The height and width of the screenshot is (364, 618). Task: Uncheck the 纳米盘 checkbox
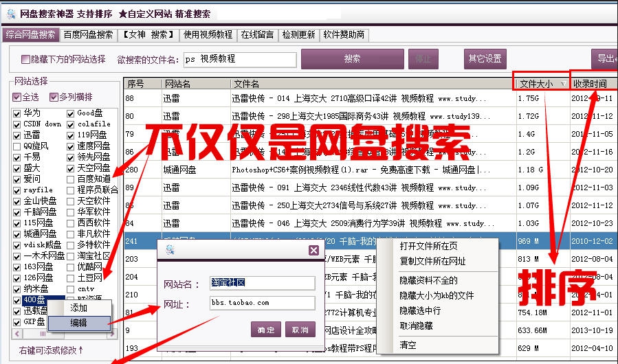16,290
